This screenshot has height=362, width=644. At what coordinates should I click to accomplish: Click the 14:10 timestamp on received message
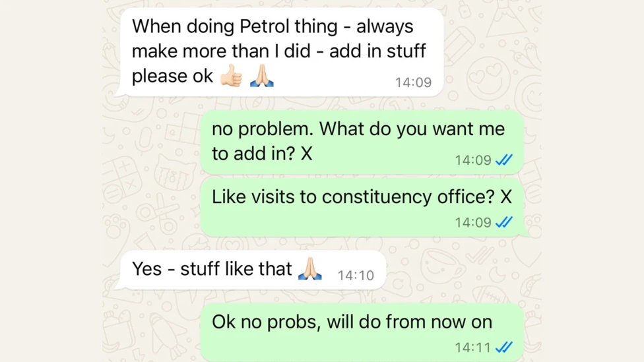[x=356, y=276]
